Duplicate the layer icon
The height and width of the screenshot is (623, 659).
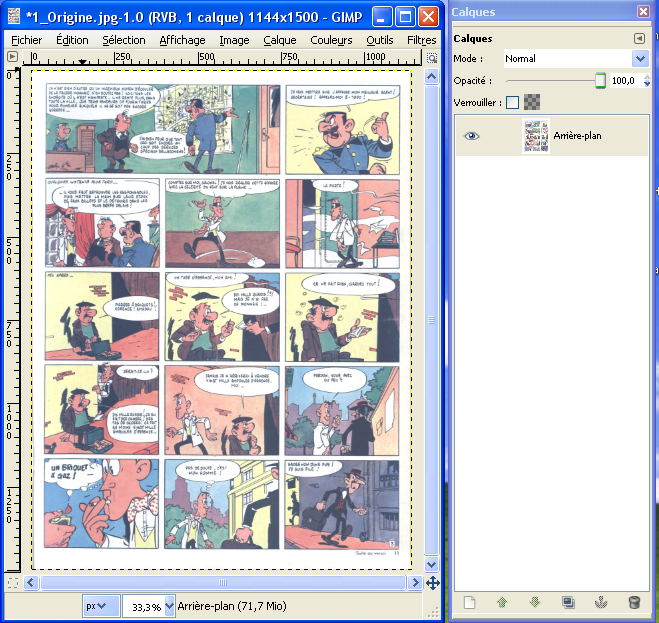click(568, 602)
